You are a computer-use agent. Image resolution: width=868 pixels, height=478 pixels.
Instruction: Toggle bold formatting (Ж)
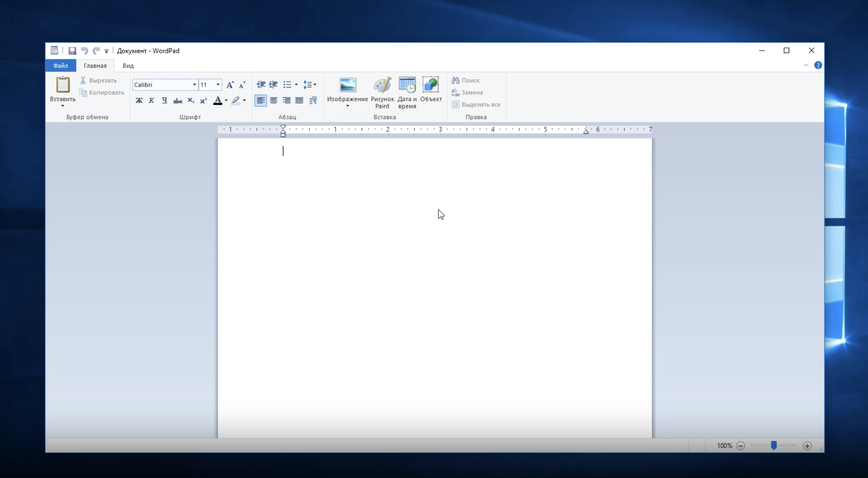[139, 101]
